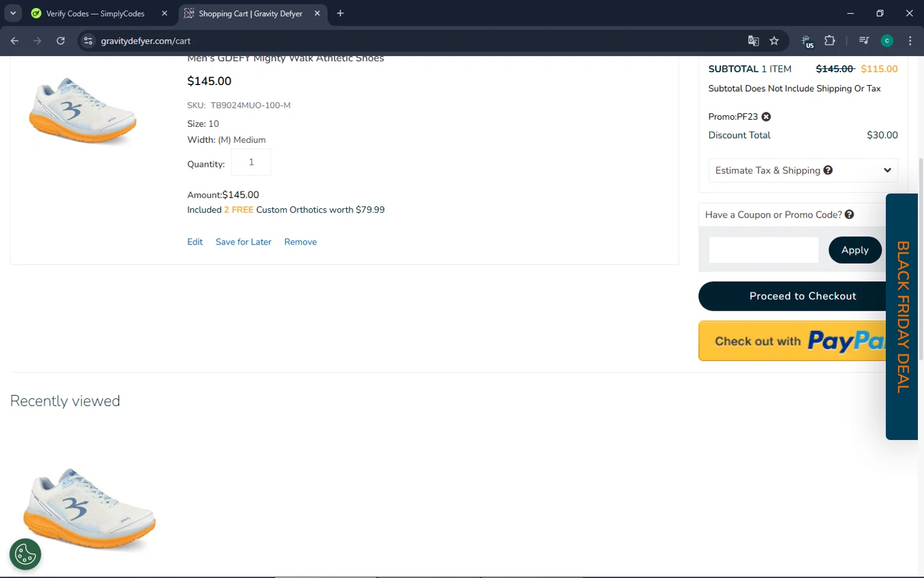The width and height of the screenshot is (924, 578).
Task: Open the tab search dropdown arrow
Action: point(13,13)
